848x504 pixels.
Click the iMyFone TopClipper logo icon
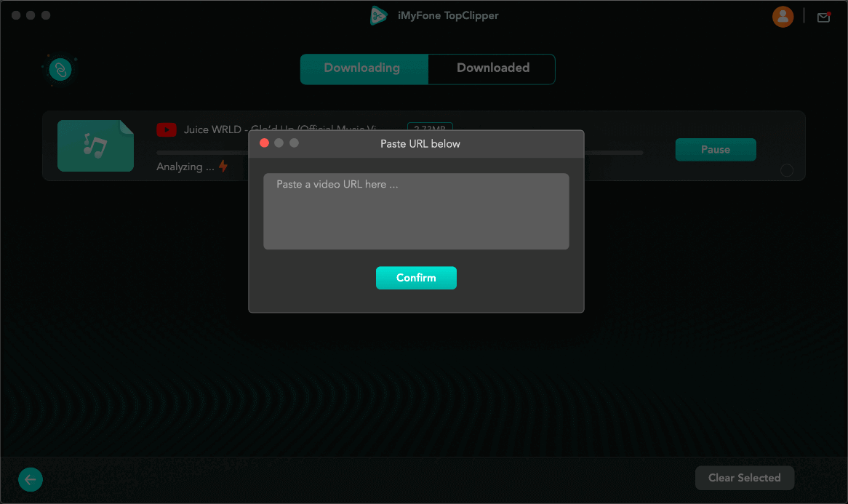(x=378, y=16)
